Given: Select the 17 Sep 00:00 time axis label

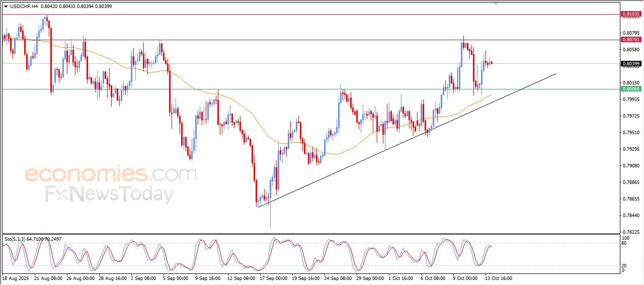Looking at the screenshot, I should click(274, 278).
